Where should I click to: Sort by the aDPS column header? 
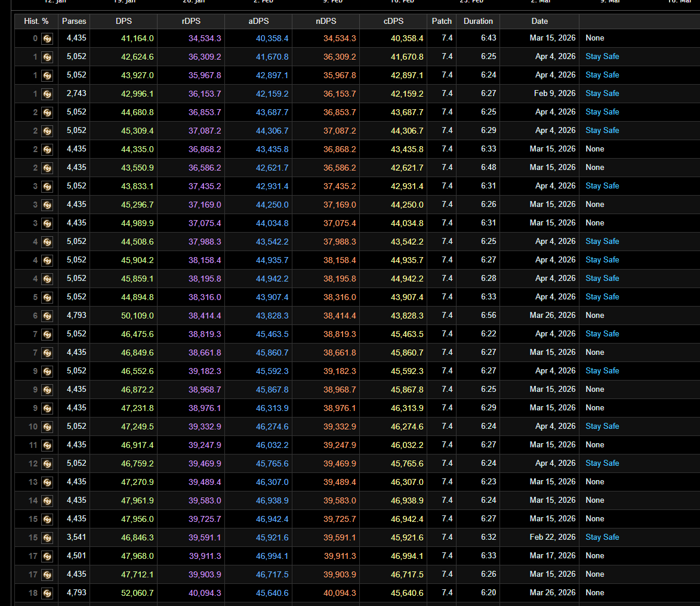(258, 21)
